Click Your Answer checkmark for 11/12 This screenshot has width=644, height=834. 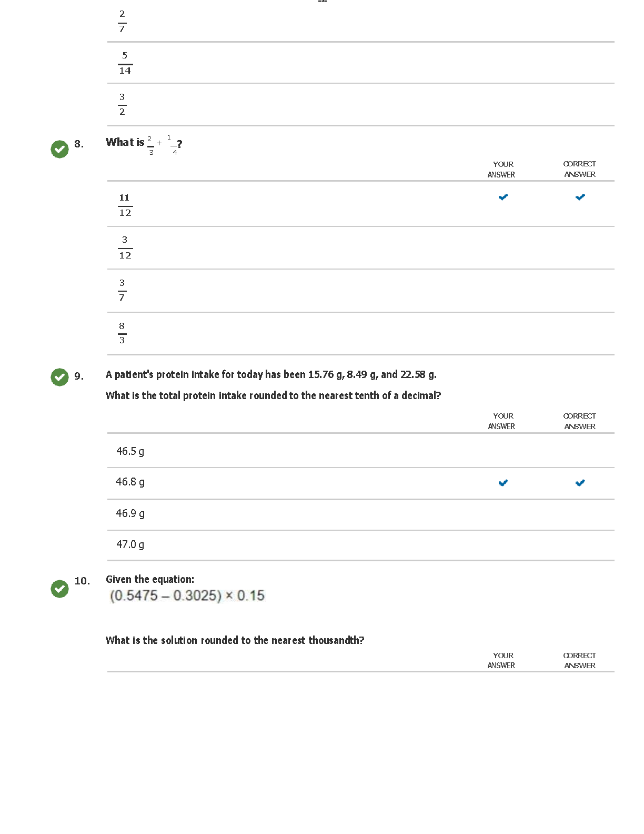point(503,197)
